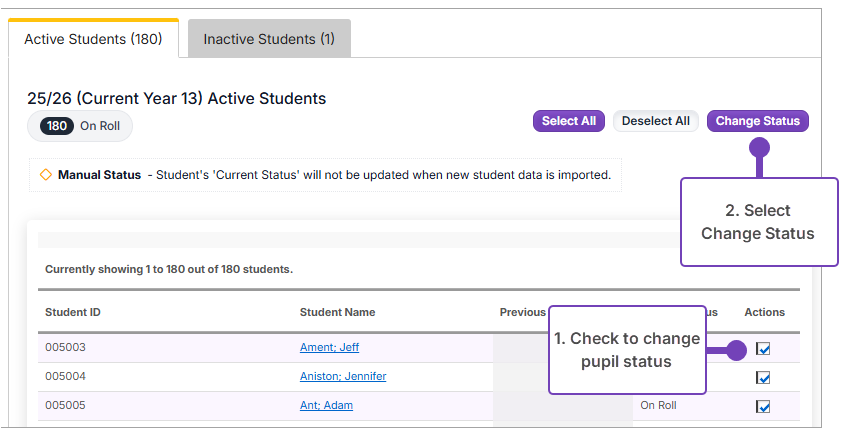This screenshot has width=841, height=434.
Task: Click the Select Change Status callout box
Action: pos(758,222)
